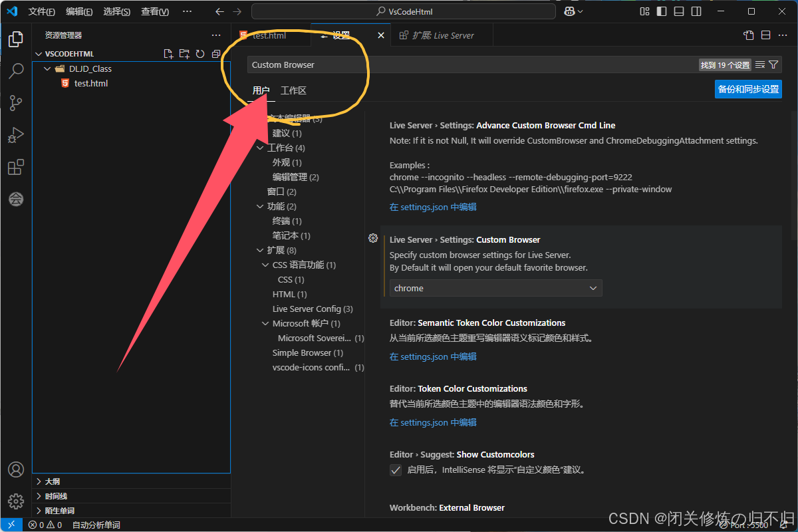Split the editor with the split icon
Viewport: 798px width, 532px height.
point(765,35)
